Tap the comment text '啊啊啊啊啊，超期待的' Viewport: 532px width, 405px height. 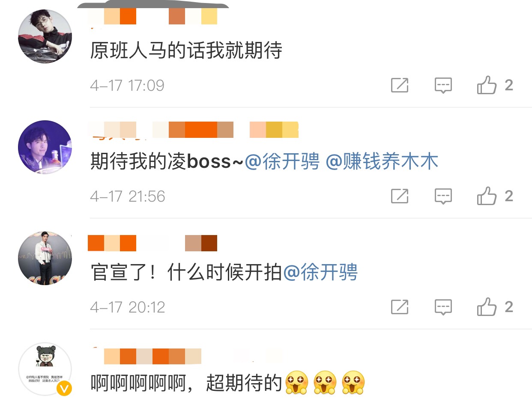coord(187,383)
